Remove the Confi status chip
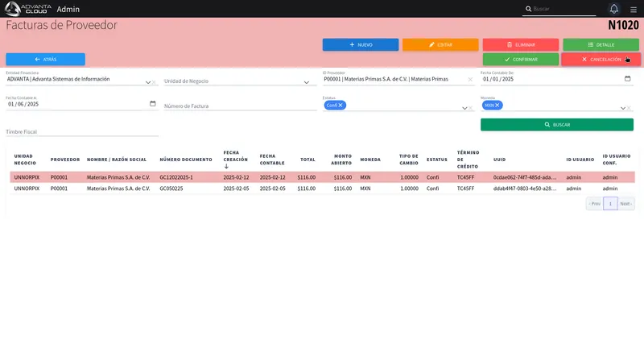The image size is (644, 340). click(x=341, y=106)
